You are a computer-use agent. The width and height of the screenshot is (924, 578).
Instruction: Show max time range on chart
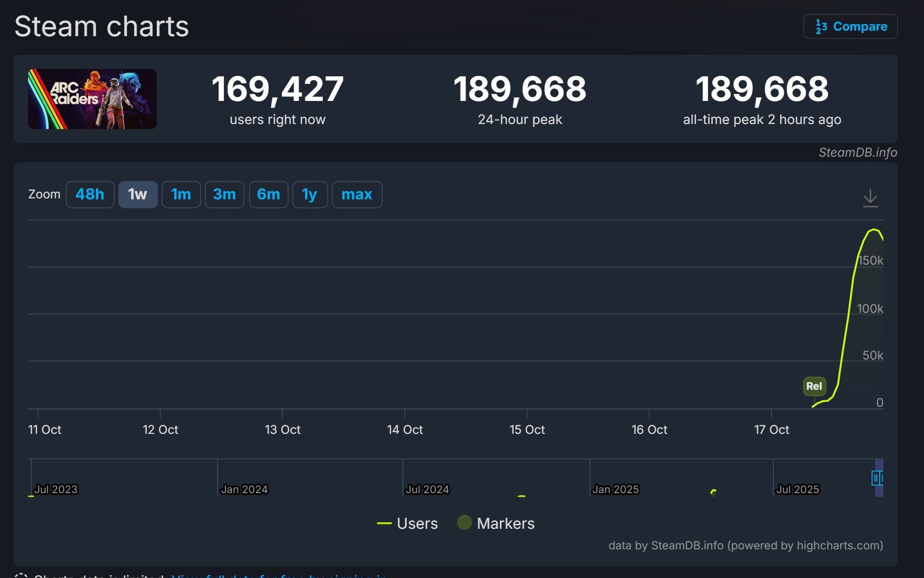click(357, 194)
